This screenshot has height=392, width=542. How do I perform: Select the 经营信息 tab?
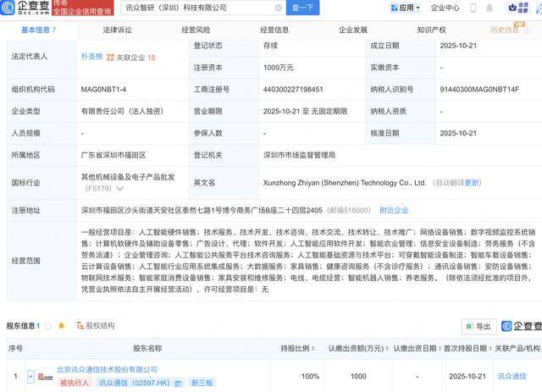pos(274,29)
